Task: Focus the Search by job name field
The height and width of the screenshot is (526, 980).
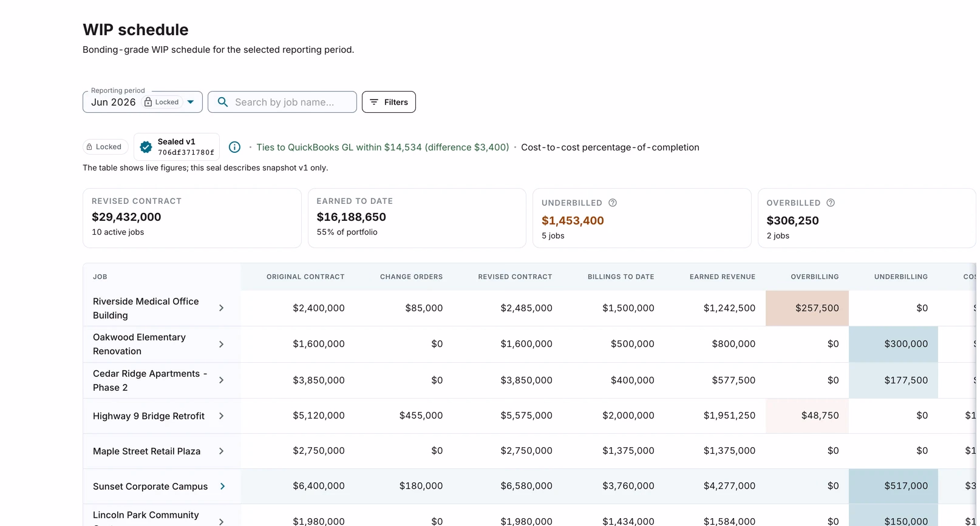Action: (x=282, y=102)
